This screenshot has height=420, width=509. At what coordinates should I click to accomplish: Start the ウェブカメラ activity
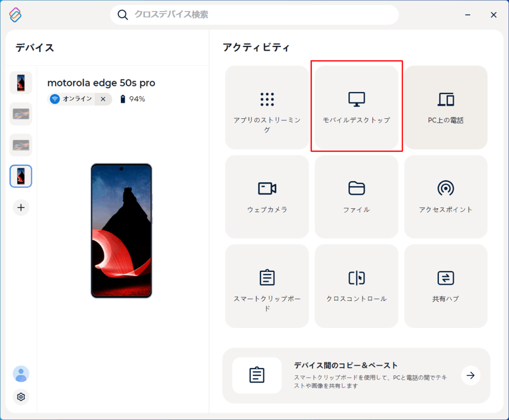pos(267,197)
